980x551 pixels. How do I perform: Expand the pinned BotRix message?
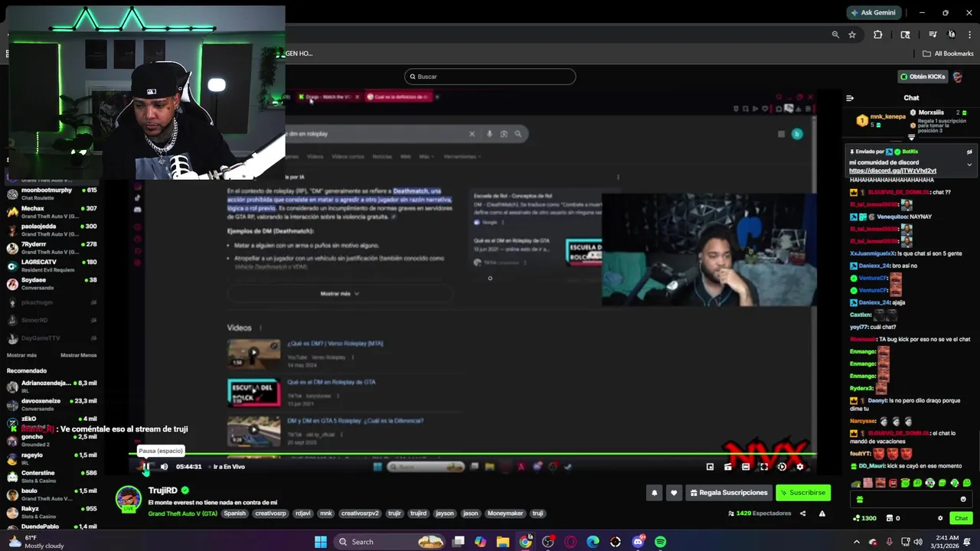(969, 165)
